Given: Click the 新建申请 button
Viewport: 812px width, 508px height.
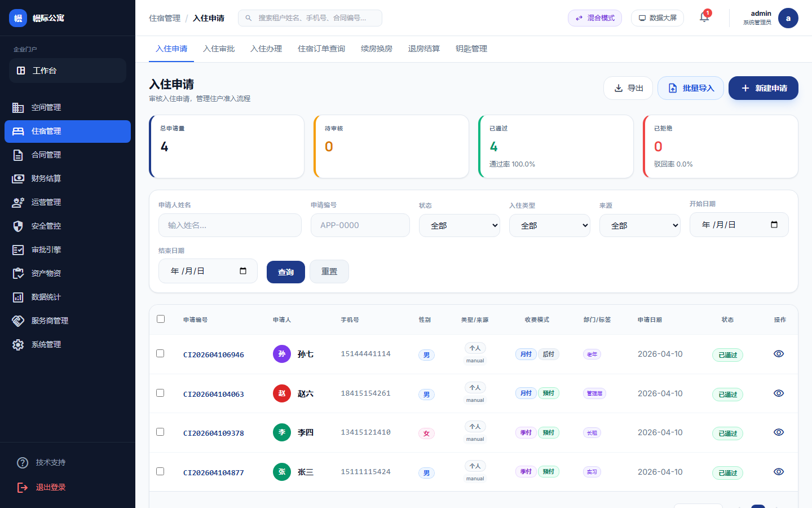Looking at the screenshot, I should tap(764, 88).
